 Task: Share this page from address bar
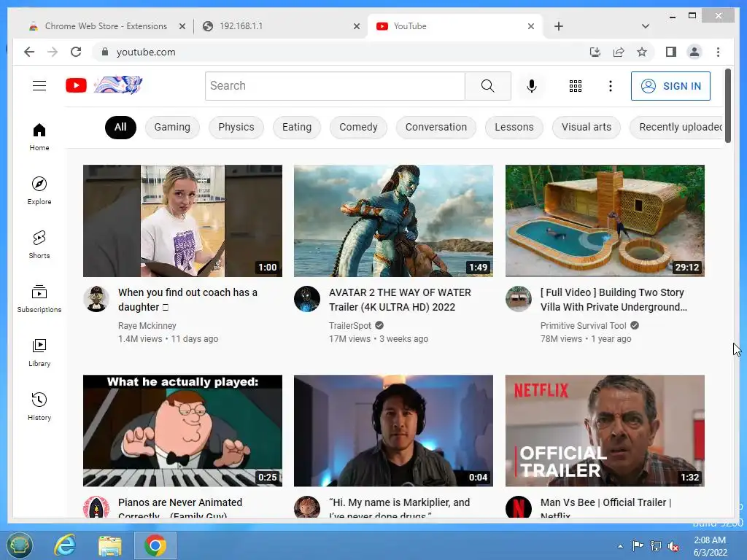(619, 52)
